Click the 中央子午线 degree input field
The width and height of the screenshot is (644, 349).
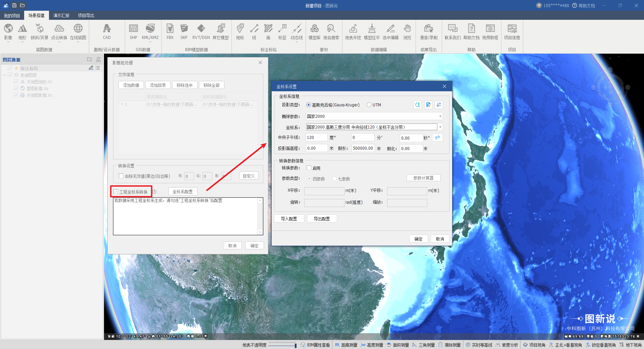pos(316,138)
